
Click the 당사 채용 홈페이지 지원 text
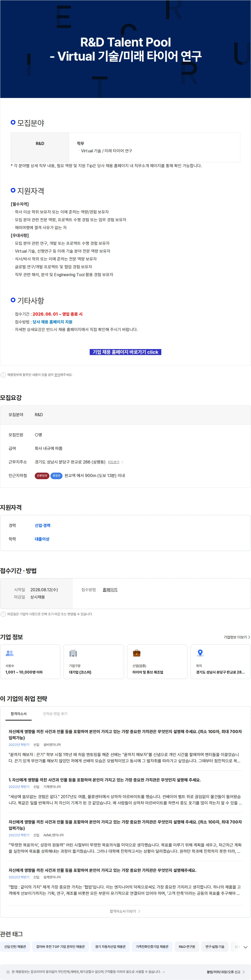(x=52, y=322)
